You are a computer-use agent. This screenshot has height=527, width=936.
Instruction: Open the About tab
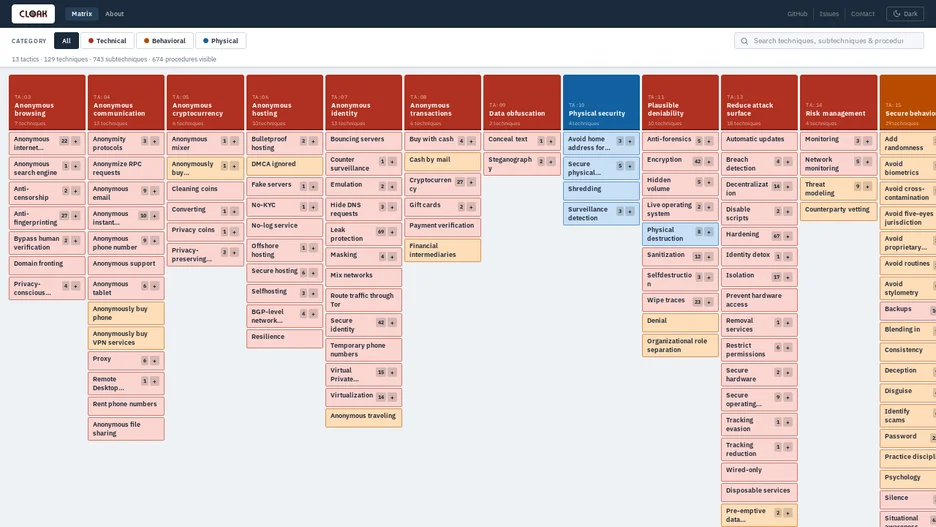click(x=115, y=14)
